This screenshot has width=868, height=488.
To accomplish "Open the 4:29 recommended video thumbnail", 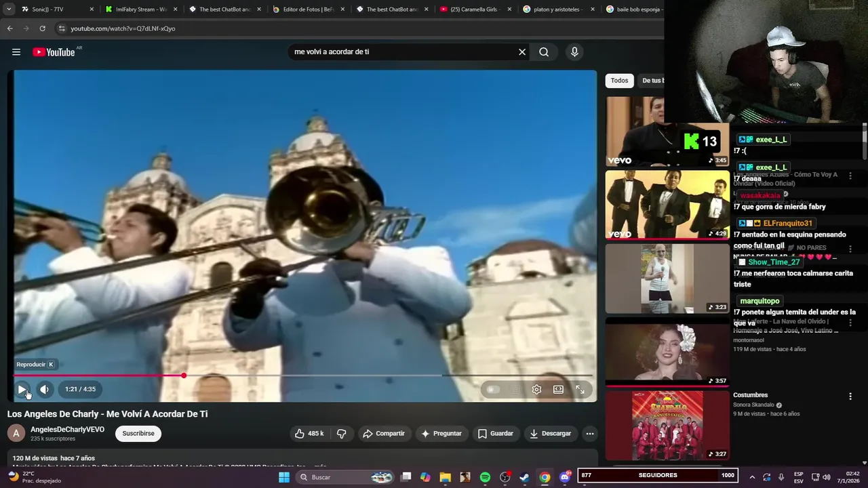I will 667,204.
